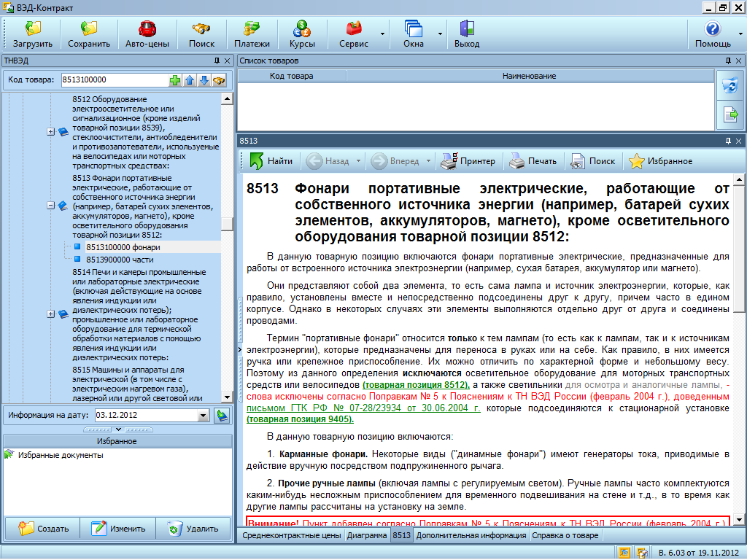Screen dimensions: 747x560
Task: Collapse Избранное panel splitter chevron
Action: click(x=118, y=429)
